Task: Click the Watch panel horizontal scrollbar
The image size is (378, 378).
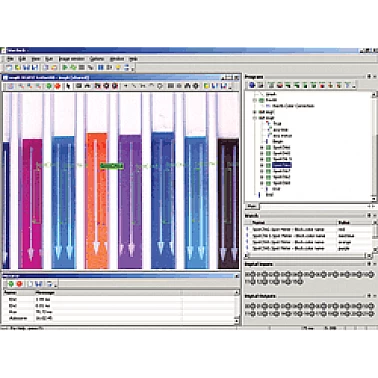Action: click(x=308, y=256)
